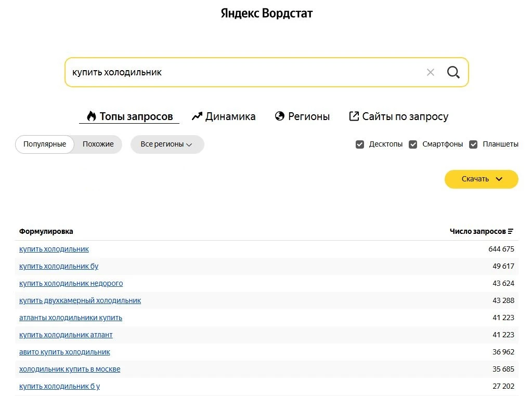This screenshot has width=532, height=396.
Task: Click the купить двухкамерный холодильник link
Action: 80,300
